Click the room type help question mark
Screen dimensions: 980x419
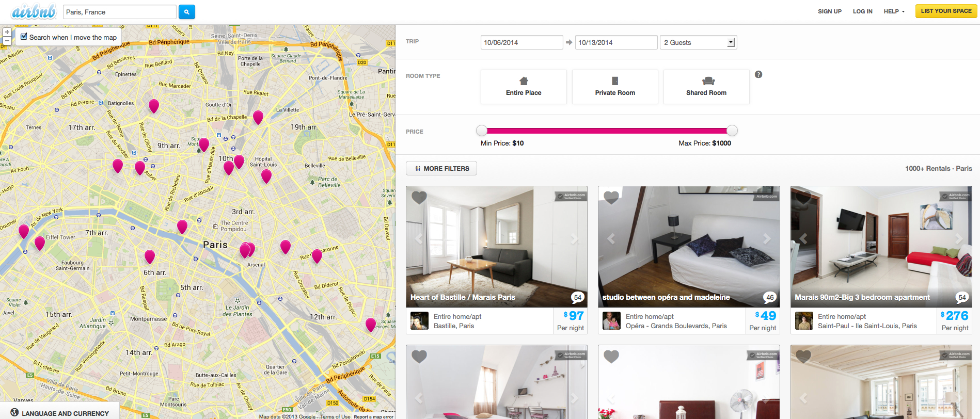[758, 74]
